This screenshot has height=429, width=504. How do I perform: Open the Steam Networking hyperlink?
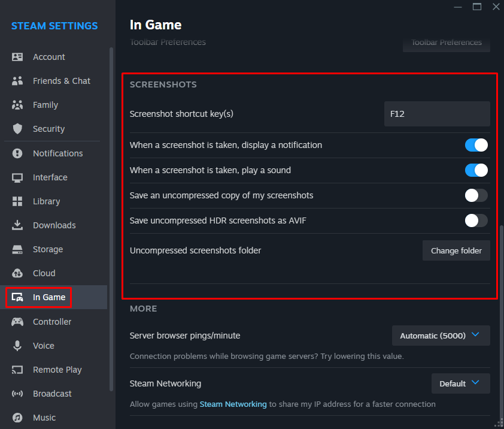(233, 404)
